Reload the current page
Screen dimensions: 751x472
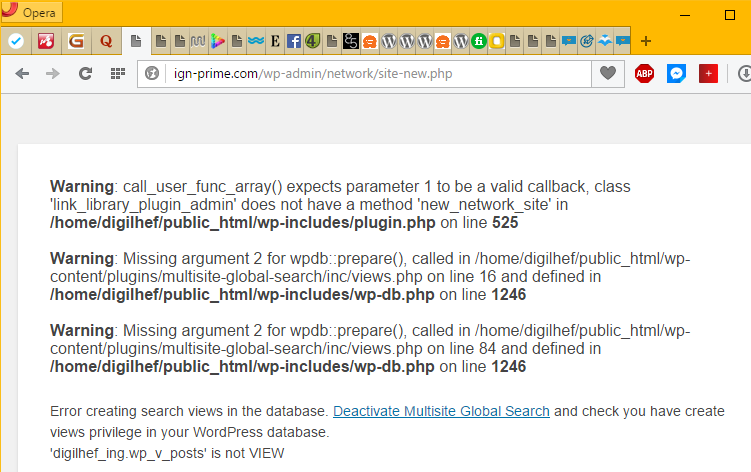coord(85,73)
